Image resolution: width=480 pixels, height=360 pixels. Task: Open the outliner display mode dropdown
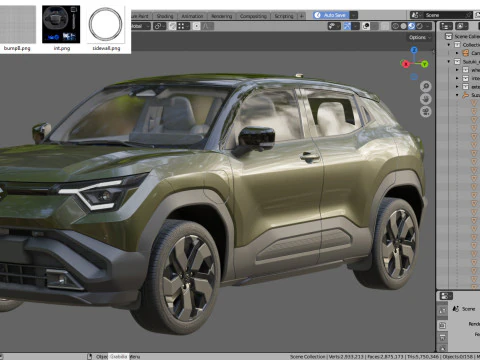pyautogui.click(x=446, y=26)
